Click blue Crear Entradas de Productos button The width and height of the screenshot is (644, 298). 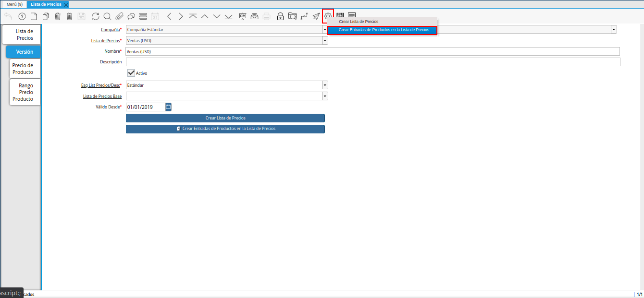click(x=225, y=129)
